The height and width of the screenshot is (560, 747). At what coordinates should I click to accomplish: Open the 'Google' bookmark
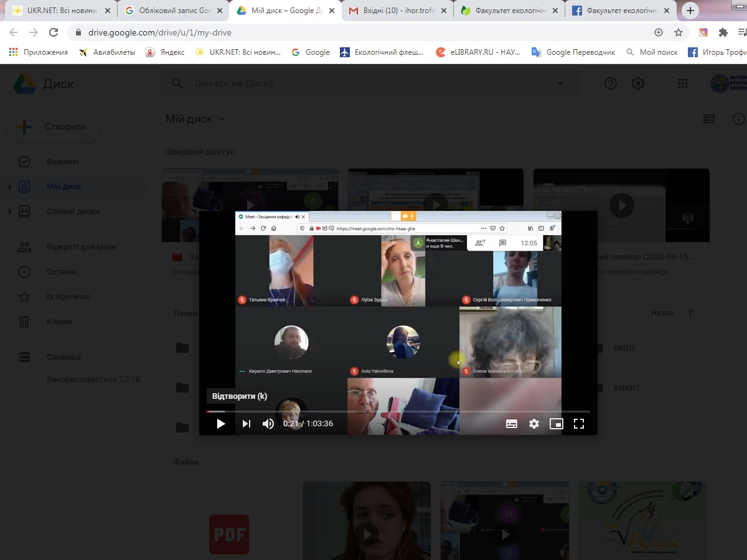tap(311, 52)
